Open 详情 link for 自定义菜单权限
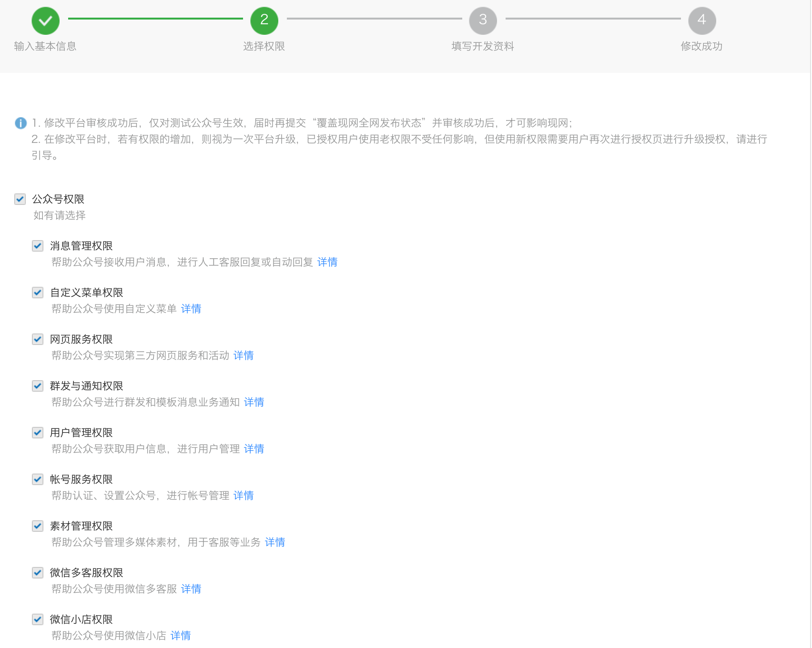812x648 pixels. tap(191, 309)
